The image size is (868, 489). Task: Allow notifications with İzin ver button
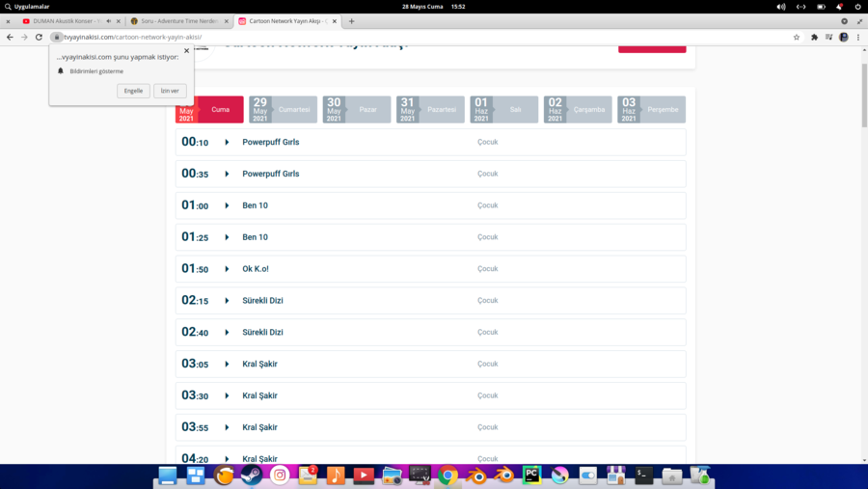[x=170, y=91]
